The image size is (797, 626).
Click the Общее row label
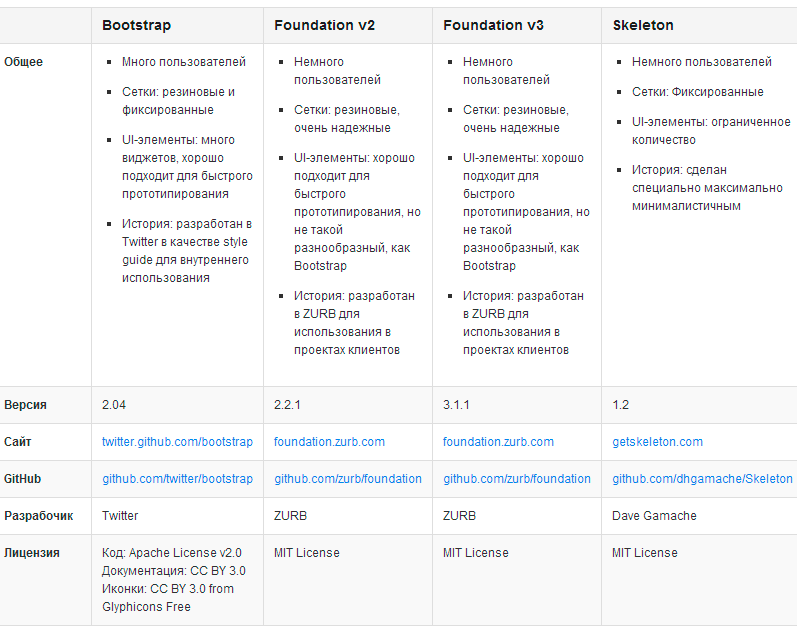pyautogui.click(x=23, y=62)
